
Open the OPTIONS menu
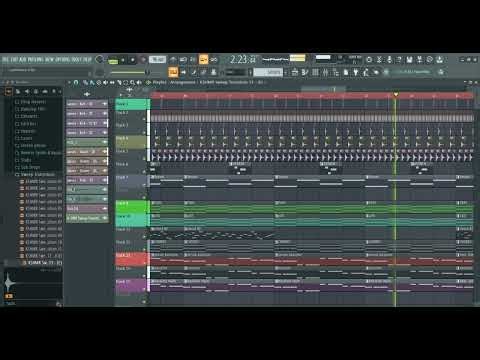[x=63, y=60]
